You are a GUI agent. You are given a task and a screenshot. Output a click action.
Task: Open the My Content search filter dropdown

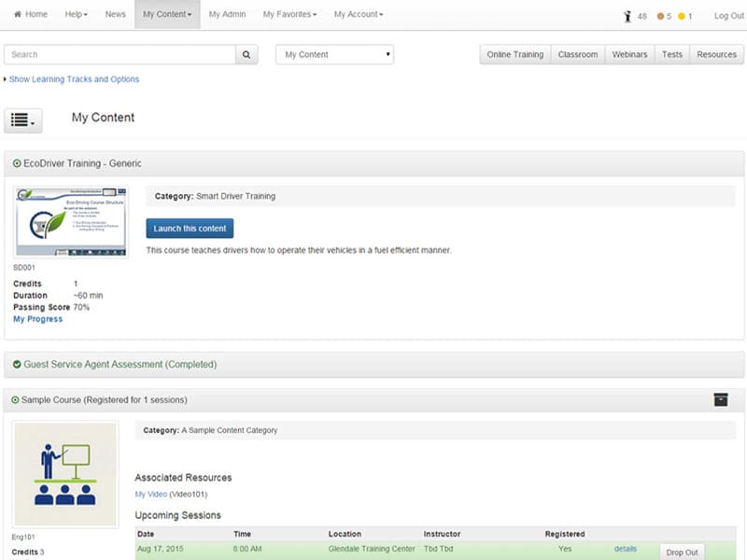coord(333,54)
